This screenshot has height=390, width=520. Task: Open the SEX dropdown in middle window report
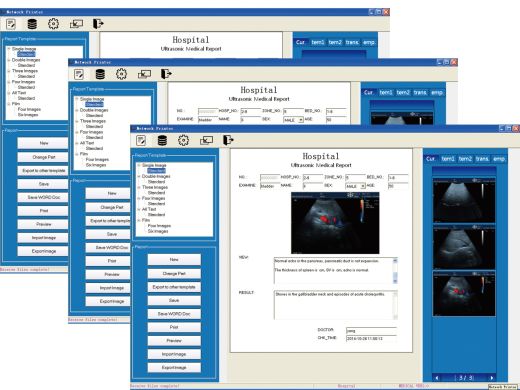(x=301, y=120)
